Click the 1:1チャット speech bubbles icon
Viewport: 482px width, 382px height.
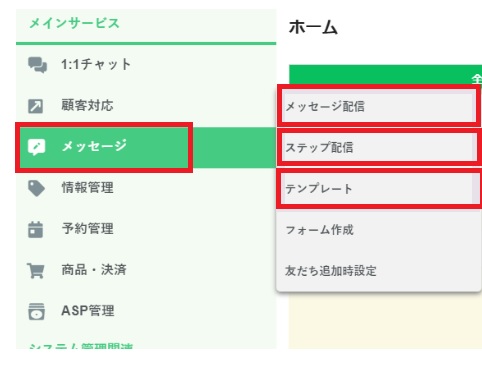37,65
